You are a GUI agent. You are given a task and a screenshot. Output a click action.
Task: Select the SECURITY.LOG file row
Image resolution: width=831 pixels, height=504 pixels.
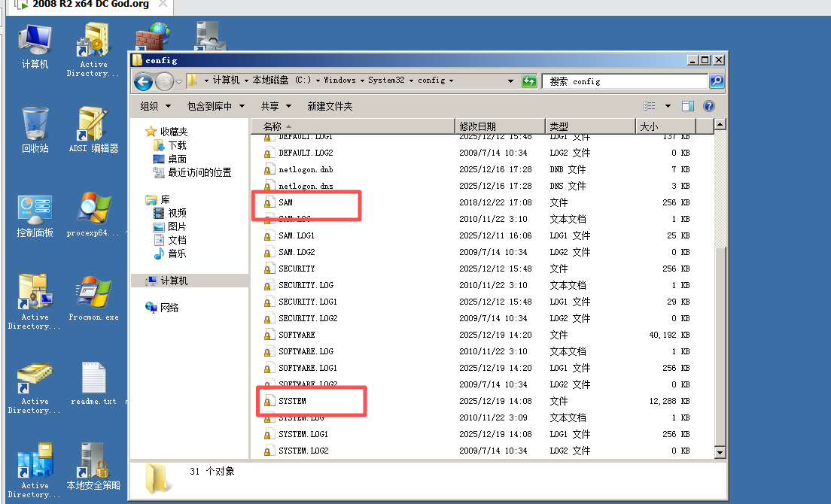point(477,285)
